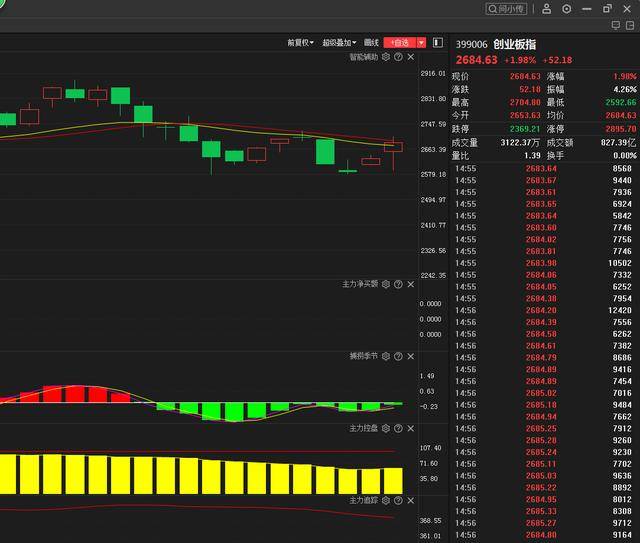Expand arrow next to +自选 button
The image size is (640, 543).
(422, 43)
